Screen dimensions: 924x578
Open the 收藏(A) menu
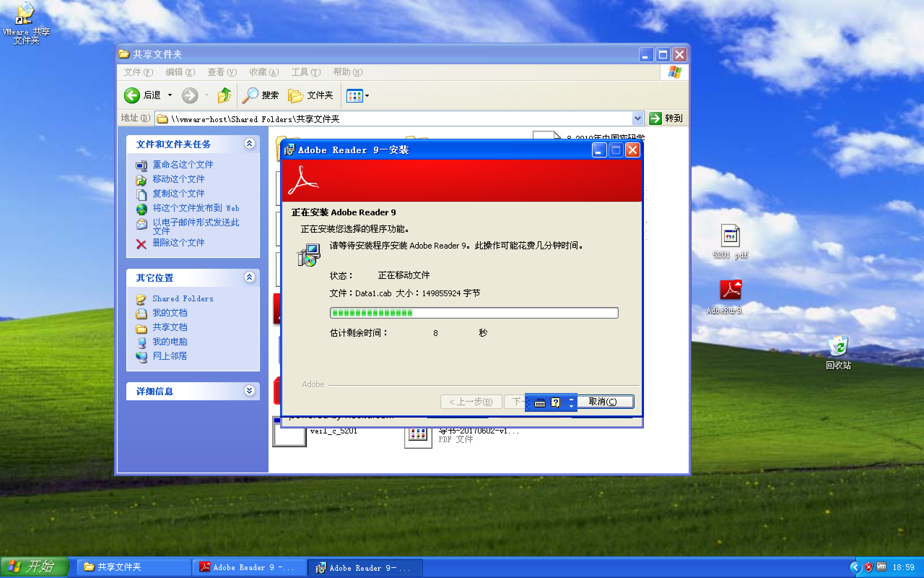[x=264, y=72]
